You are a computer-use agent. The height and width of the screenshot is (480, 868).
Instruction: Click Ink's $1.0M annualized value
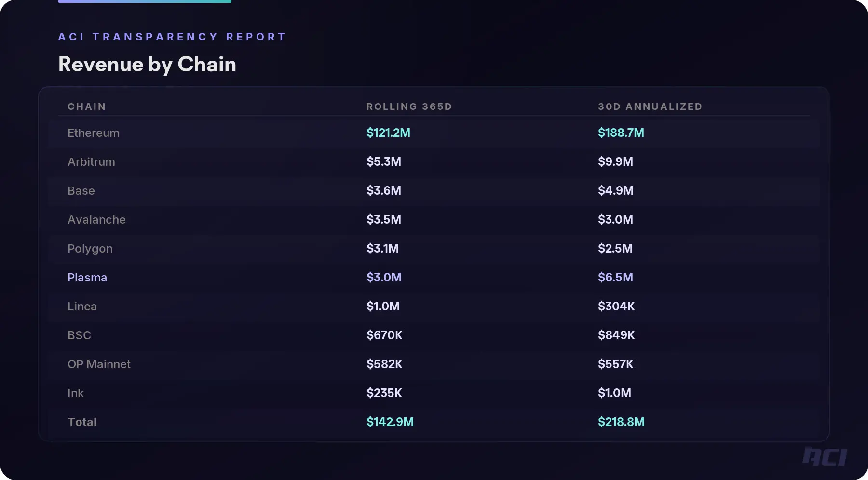pyautogui.click(x=614, y=393)
